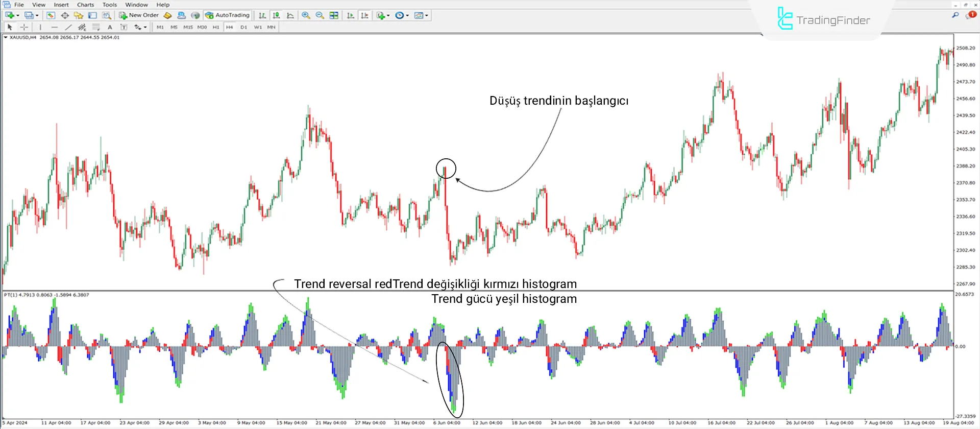This screenshot has width=980, height=429.
Task: Switch to the D1 timeframe
Action: pyautogui.click(x=243, y=27)
